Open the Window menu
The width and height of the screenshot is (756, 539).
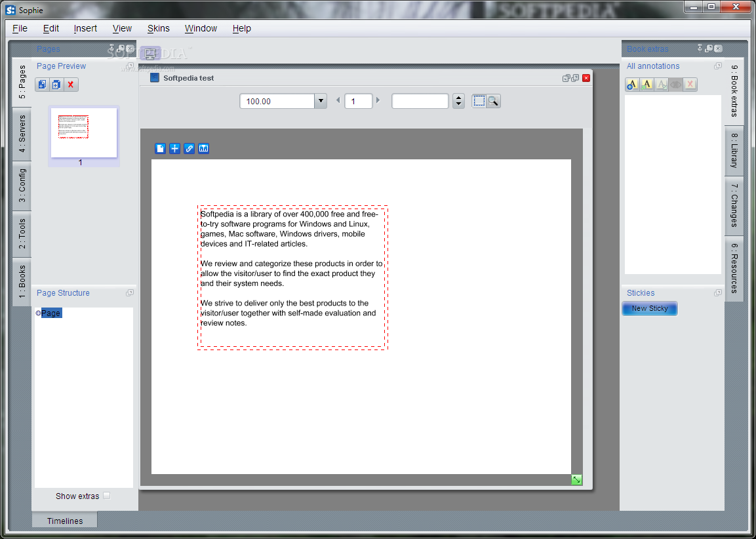201,28
